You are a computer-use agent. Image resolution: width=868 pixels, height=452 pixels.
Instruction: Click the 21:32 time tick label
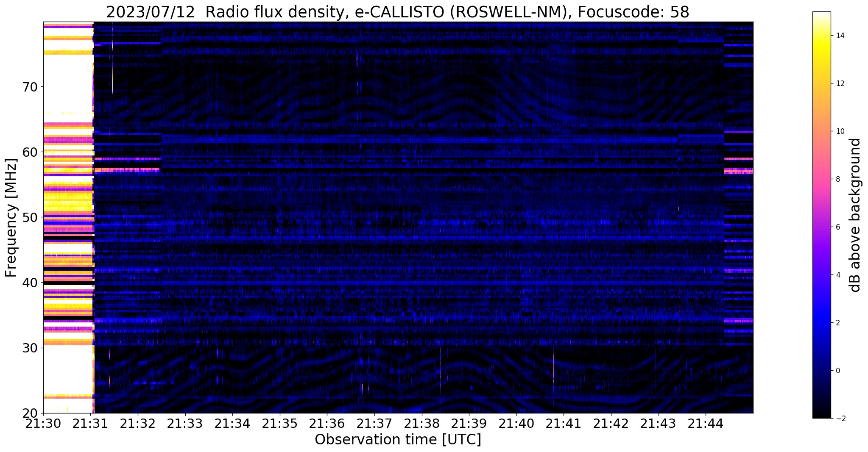(x=138, y=423)
